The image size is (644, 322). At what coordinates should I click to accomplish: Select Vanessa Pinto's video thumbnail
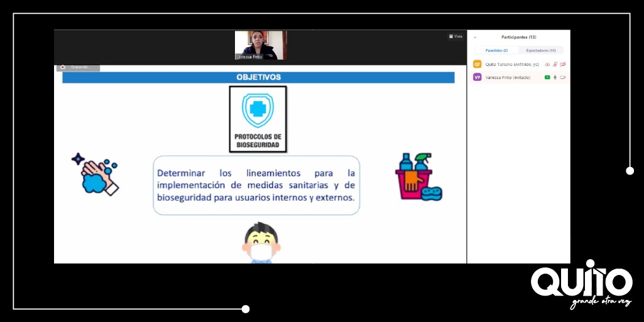[x=261, y=45]
